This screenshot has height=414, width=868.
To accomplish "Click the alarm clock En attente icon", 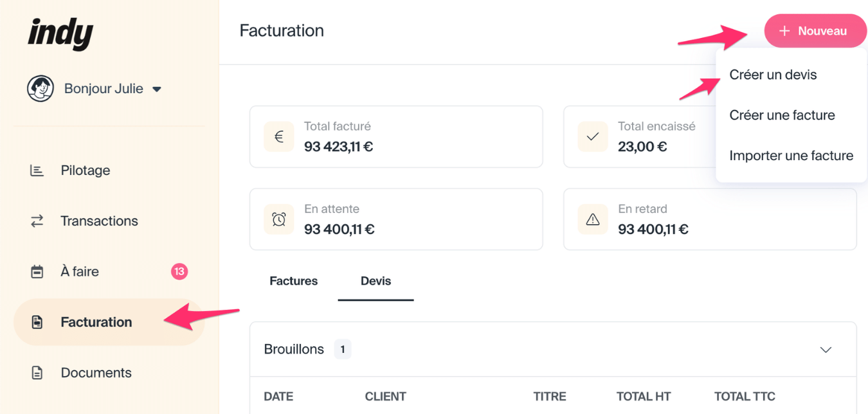I will (x=279, y=219).
